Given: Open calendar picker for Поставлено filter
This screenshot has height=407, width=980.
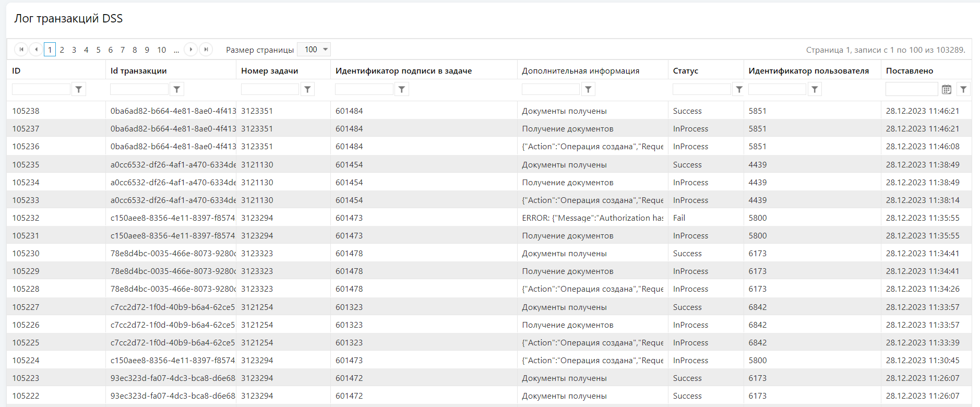Looking at the screenshot, I should coord(947,89).
